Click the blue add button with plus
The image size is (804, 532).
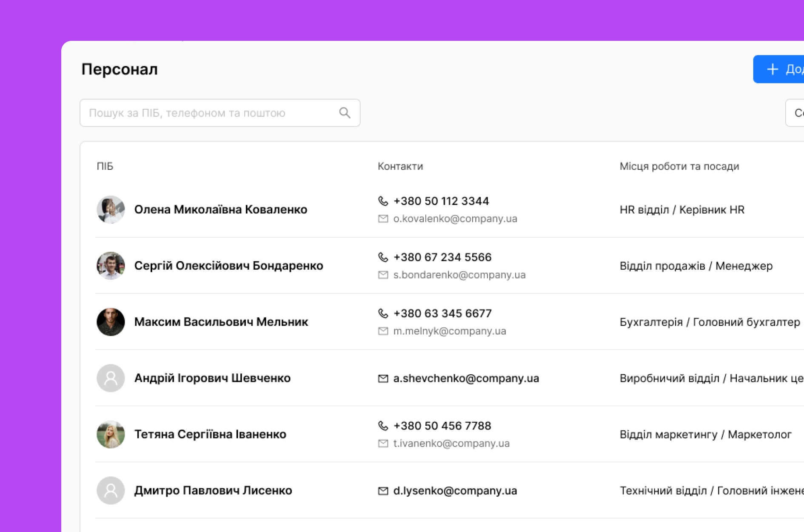coord(779,69)
